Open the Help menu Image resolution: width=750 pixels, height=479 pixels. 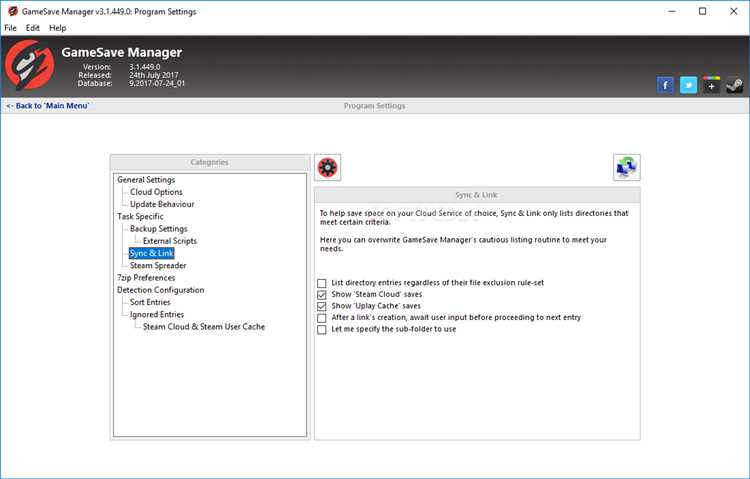click(x=57, y=28)
